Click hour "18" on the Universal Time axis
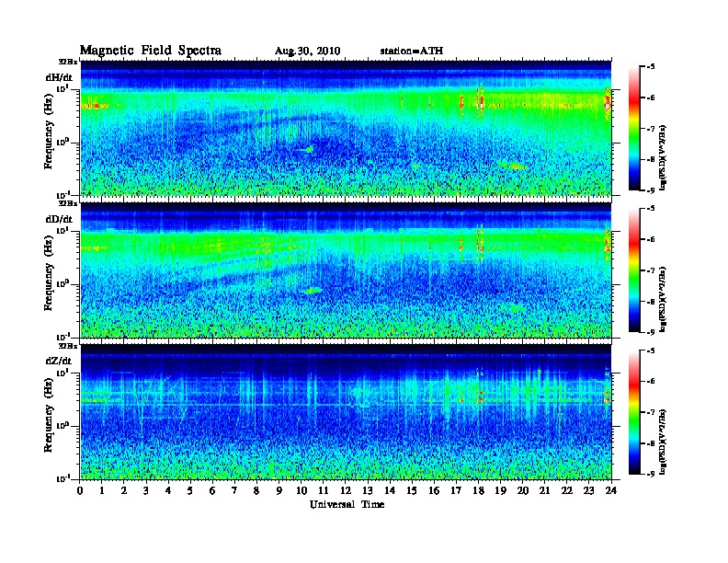Screen dimensions: 728x563 tap(479, 490)
